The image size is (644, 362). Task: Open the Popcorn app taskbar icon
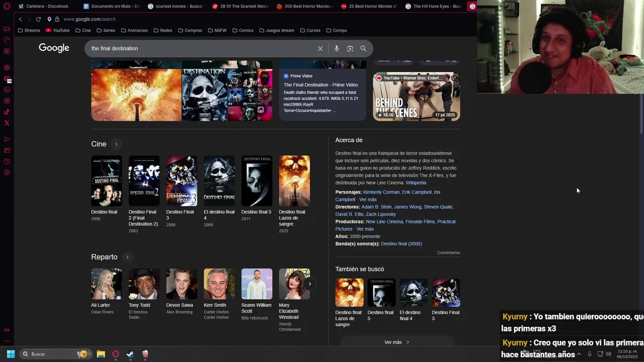coord(145,354)
